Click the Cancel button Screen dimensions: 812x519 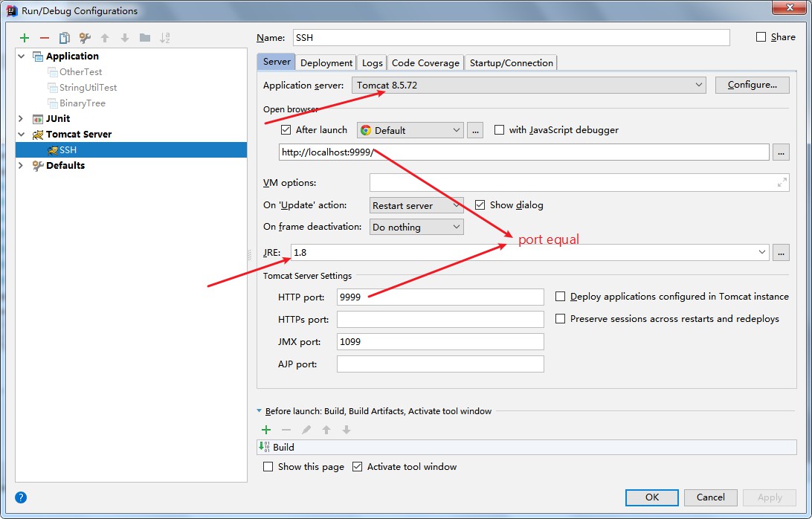coord(711,497)
